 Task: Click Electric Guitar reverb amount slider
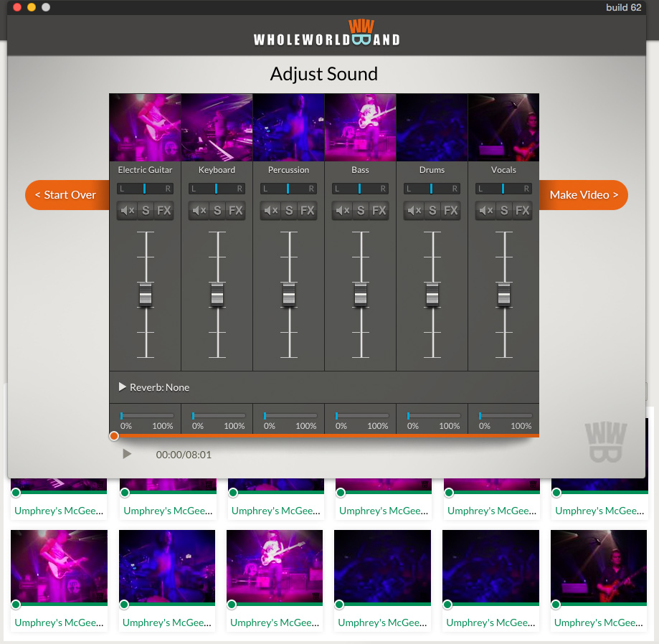coord(147,416)
